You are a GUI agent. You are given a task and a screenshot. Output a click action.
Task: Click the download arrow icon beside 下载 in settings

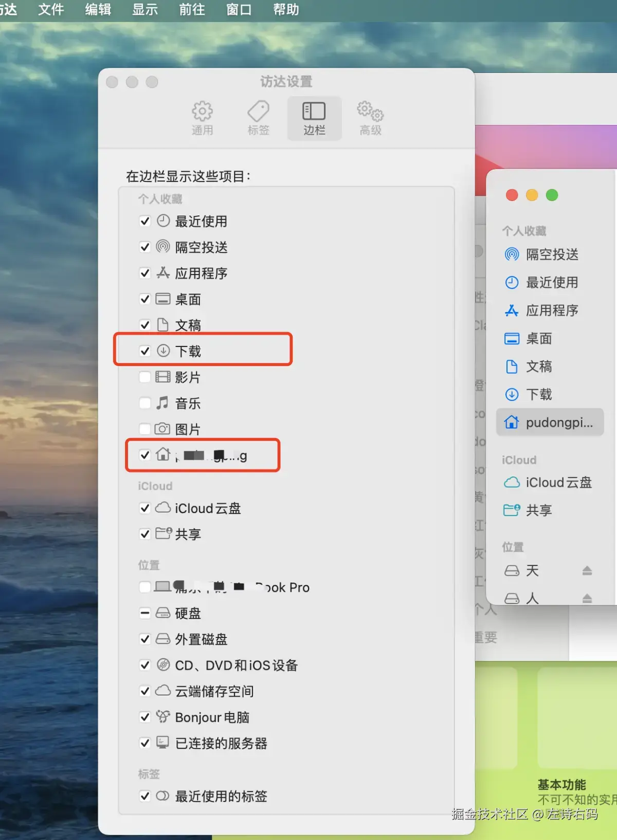pyautogui.click(x=163, y=351)
